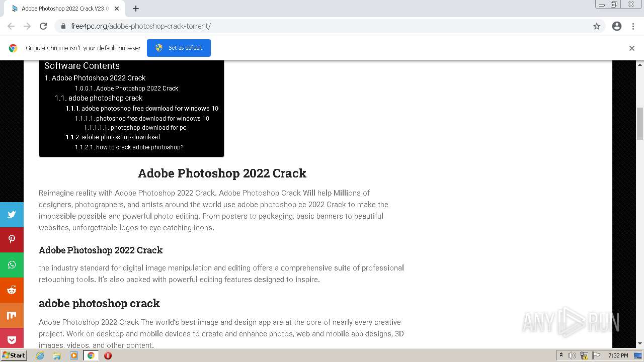Share the page on Pinterest

(x=12, y=240)
